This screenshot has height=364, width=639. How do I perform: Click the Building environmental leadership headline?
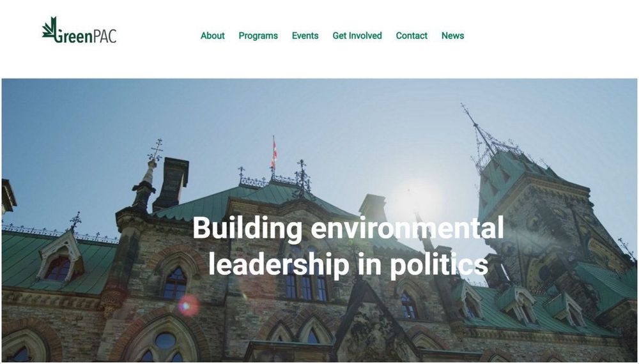click(x=348, y=246)
